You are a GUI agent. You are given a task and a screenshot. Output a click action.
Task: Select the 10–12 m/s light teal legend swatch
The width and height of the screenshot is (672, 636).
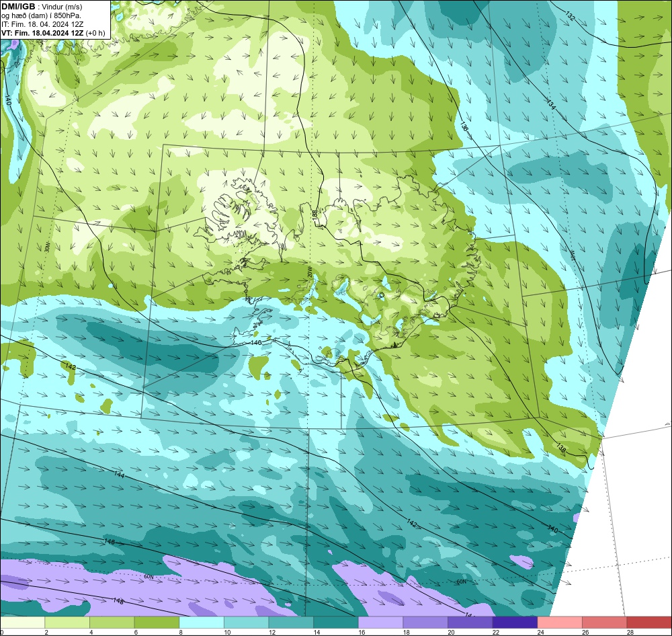click(x=246, y=623)
